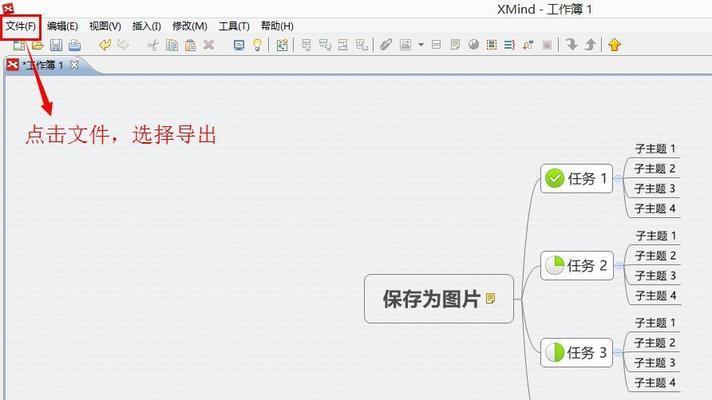Image resolution: width=712 pixels, height=400 pixels.
Task: Click the insert image toolbar icon
Action: point(405,45)
